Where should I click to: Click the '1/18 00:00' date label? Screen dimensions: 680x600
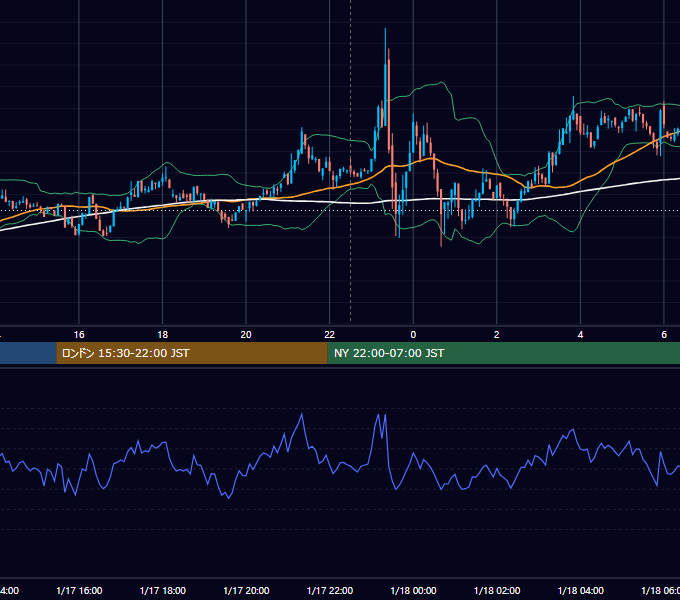413,590
